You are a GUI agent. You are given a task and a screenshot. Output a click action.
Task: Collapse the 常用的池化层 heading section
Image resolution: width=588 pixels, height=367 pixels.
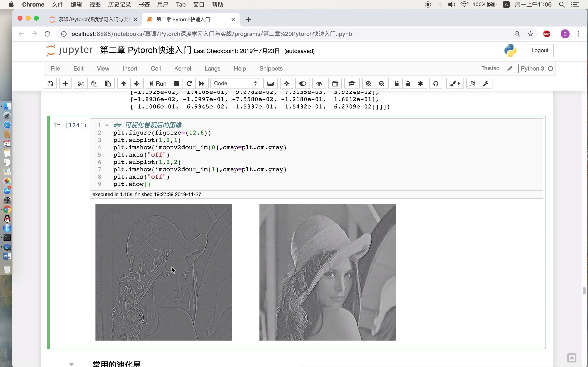pyautogui.click(x=71, y=364)
